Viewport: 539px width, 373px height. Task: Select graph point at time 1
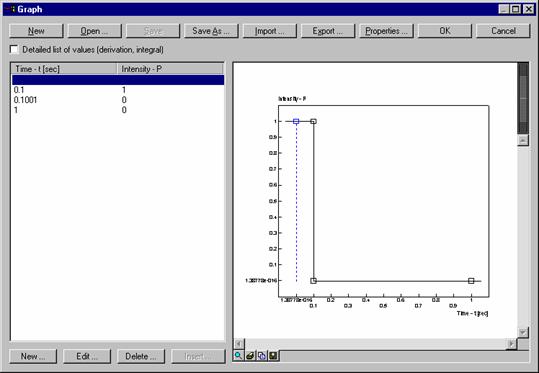[x=471, y=281]
